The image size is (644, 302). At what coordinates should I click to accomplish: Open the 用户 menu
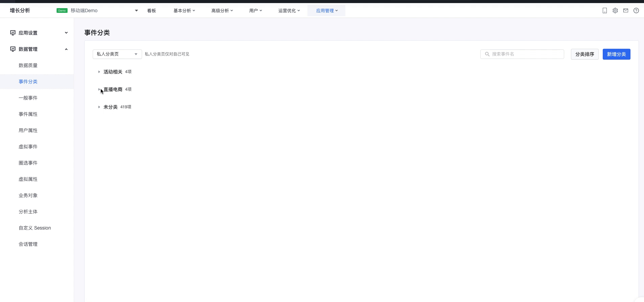pyautogui.click(x=255, y=10)
